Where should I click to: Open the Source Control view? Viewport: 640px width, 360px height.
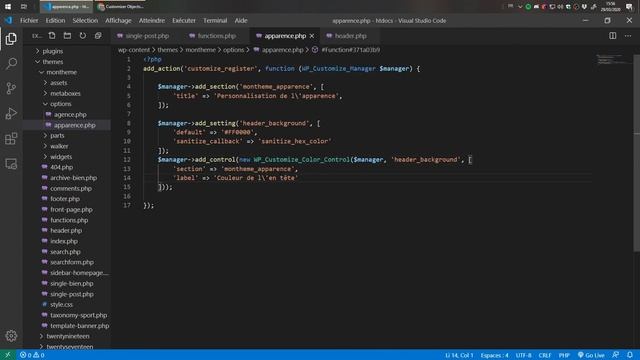(11, 89)
